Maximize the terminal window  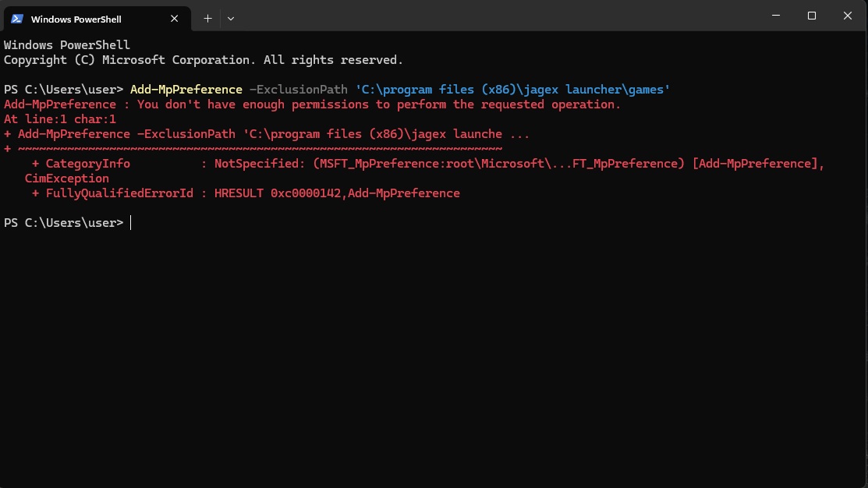point(812,16)
